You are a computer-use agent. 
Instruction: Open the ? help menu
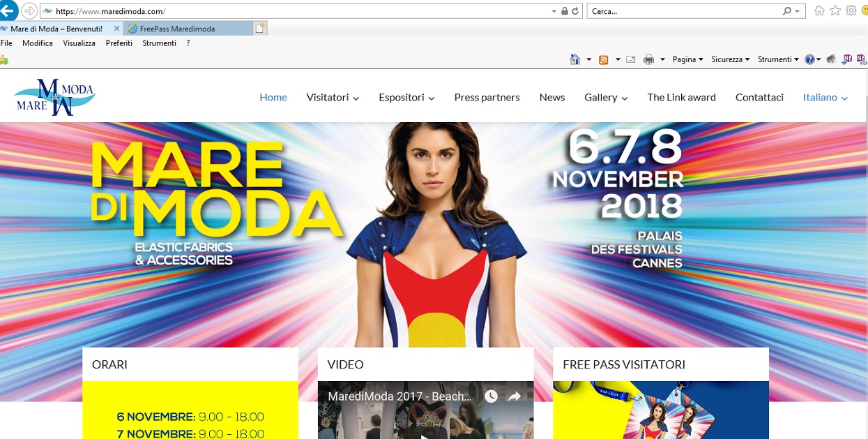point(188,43)
